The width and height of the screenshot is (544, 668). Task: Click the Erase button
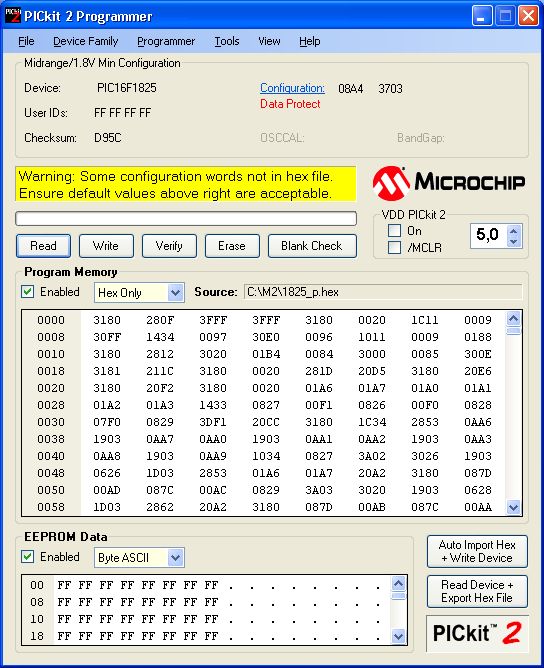click(x=232, y=246)
